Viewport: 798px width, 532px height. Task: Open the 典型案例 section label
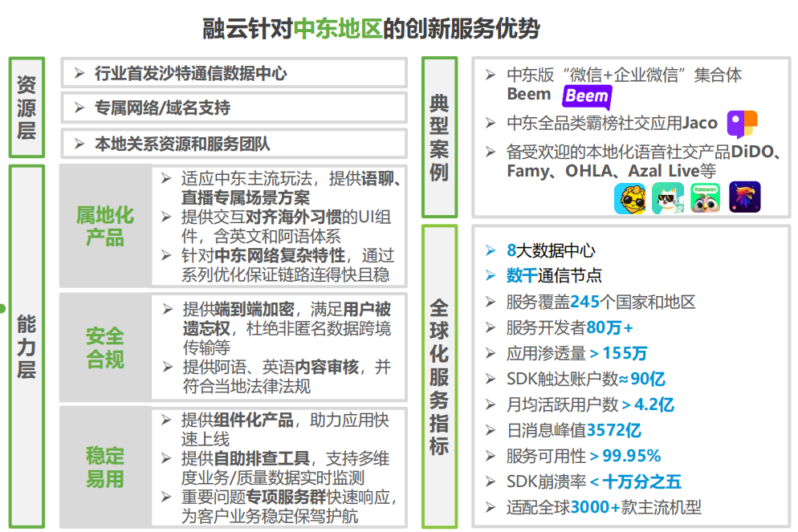[439, 137]
